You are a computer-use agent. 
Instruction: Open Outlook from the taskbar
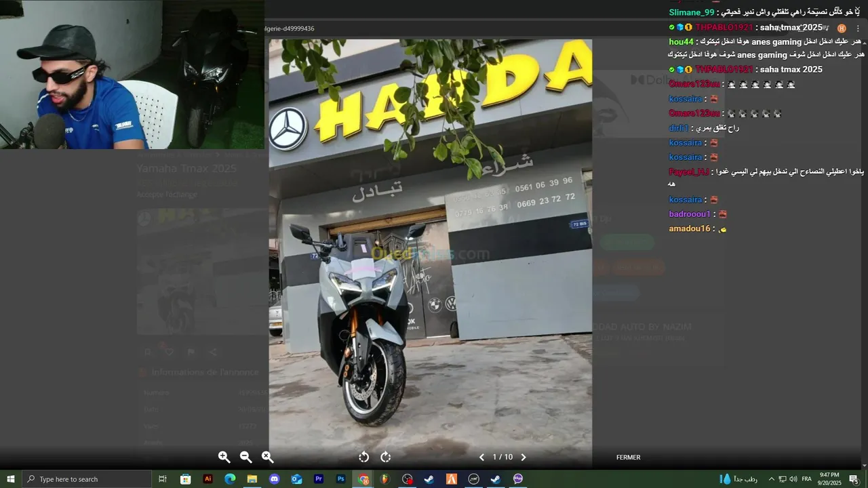tap(296, 479)
